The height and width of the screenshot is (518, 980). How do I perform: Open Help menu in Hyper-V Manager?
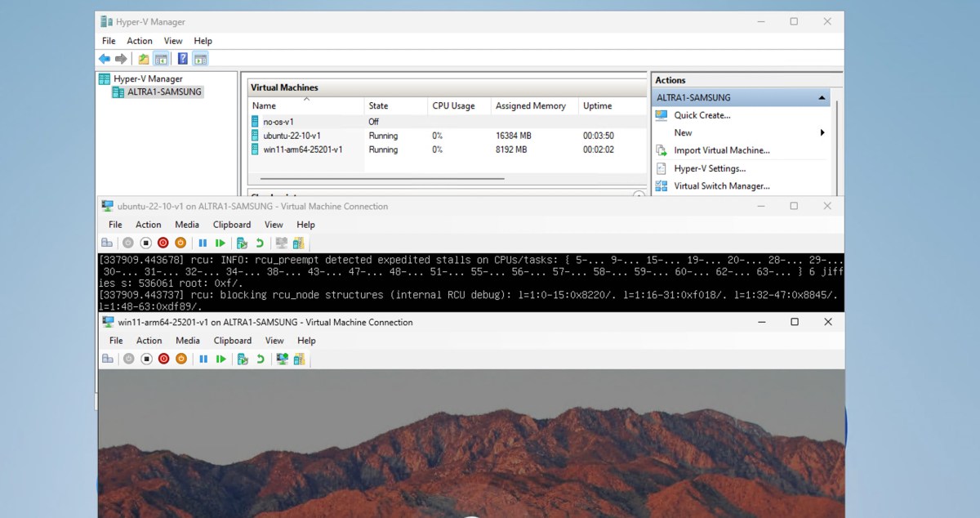pos(203,41)
